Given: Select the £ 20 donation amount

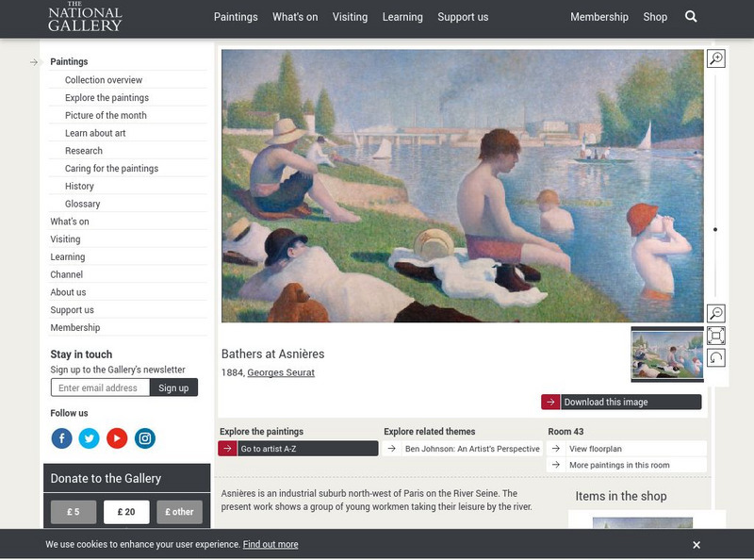Looking at the screenshot, I should pyautogui.click(x=126, y=512).
